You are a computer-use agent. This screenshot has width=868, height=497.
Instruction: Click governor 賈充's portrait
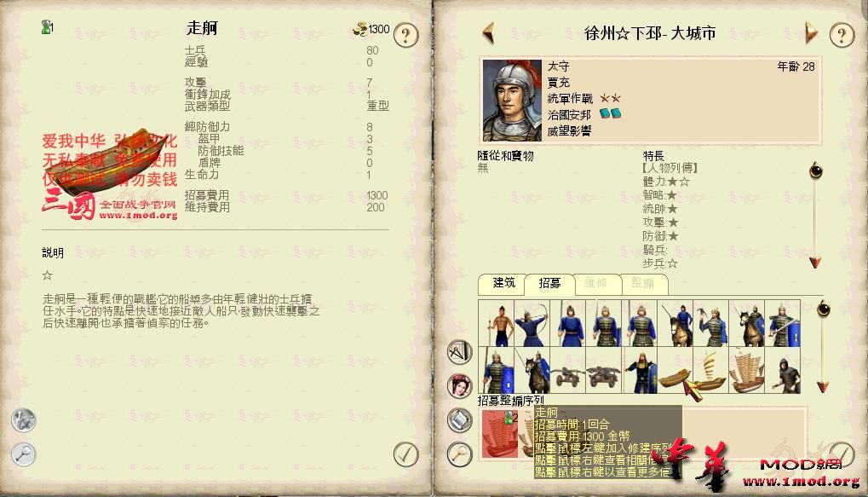512,101
